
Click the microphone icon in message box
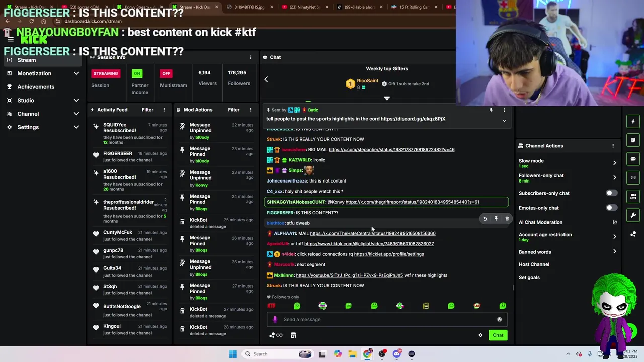275,319
